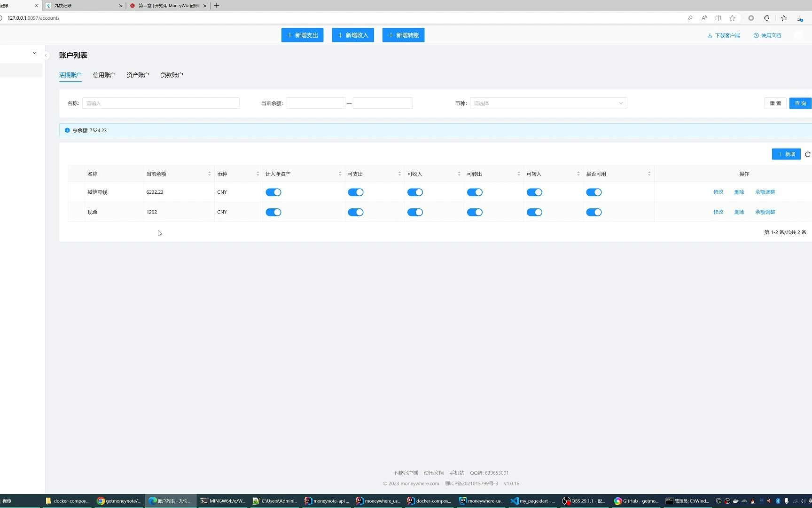
Task: Click 修改 for 微信零钱 account
Action: [718, 192]
